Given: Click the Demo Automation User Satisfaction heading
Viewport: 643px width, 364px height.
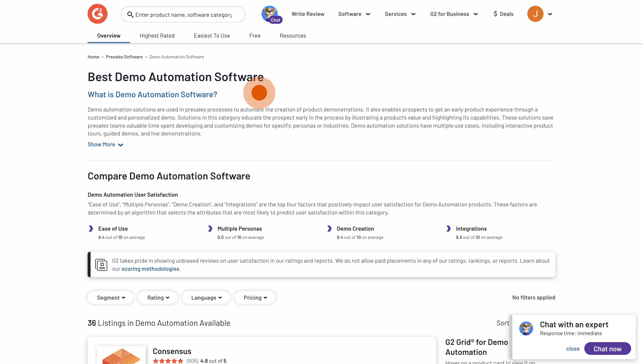Looking at the screenshot, I should coord(133,195).
